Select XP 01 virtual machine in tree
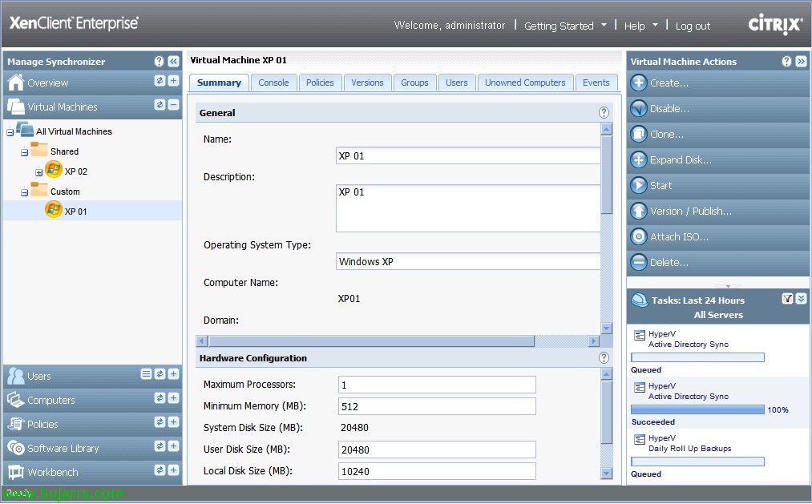Screen dimensions: 812x504 tap(75, 211)
